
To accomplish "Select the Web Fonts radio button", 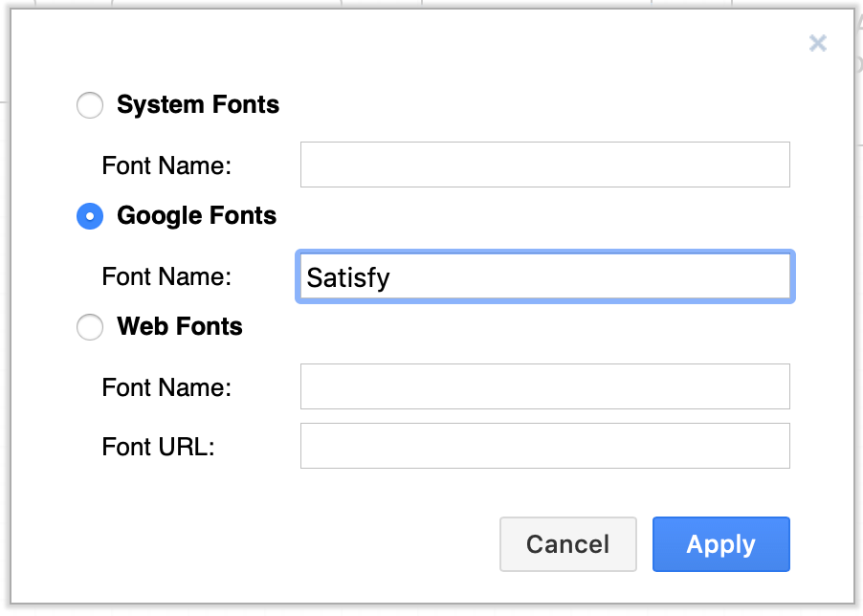I will pos(89,327).
